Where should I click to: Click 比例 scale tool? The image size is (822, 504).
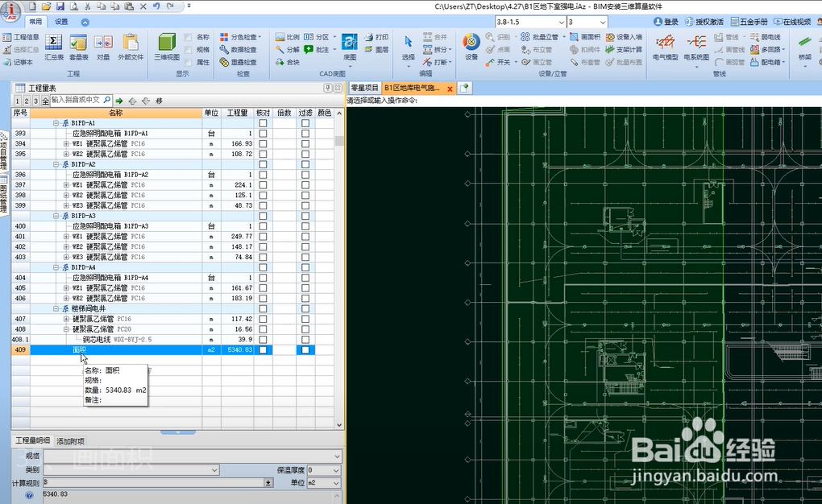[288, 37]
